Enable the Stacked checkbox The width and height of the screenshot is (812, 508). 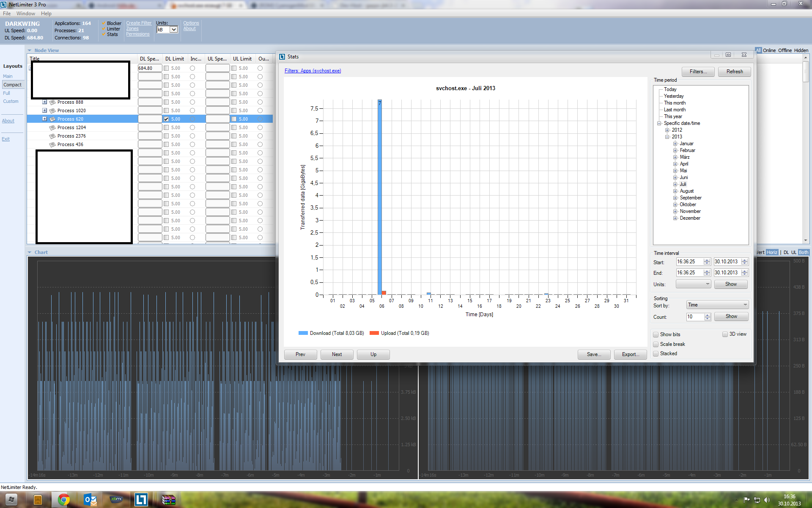[656, 353]
